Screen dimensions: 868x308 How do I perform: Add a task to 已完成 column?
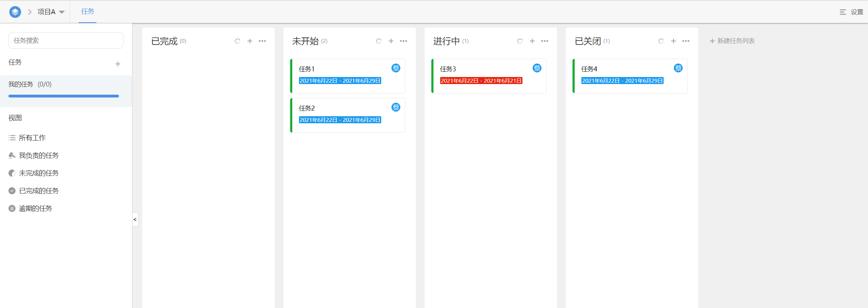(250, 41)
